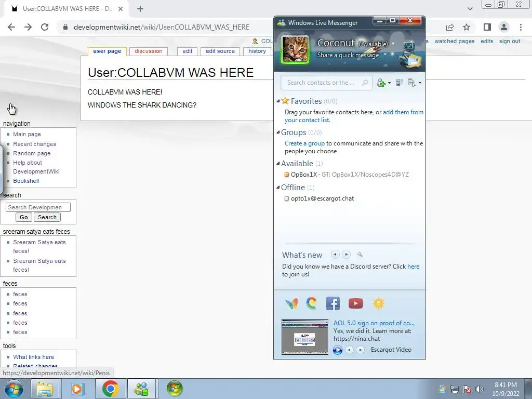Collapse the Offline contacts section
The width and height of the screenshot is (532, 399).
pos(278,187)
